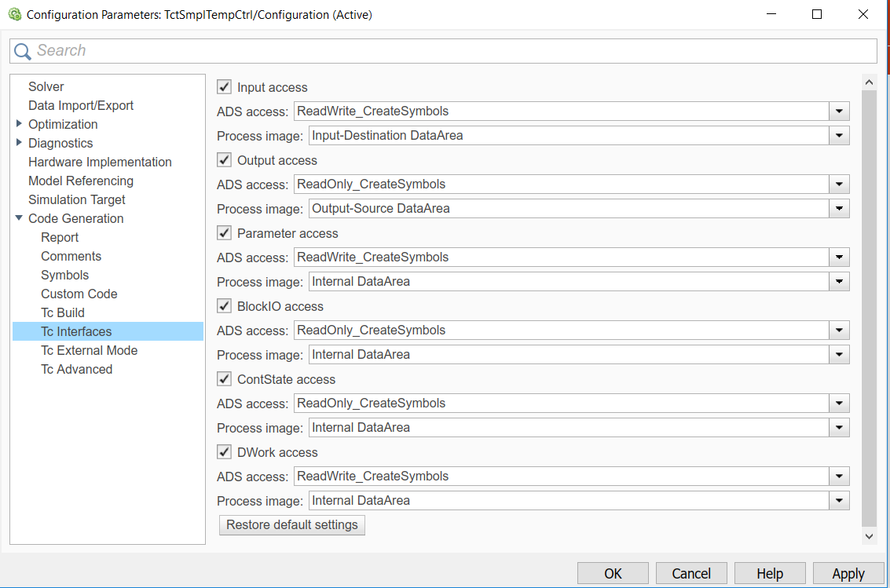The width and height of the screenshot is (890, 588).
Task: Open the Output access ADS access dropdown
Action: 839,184
